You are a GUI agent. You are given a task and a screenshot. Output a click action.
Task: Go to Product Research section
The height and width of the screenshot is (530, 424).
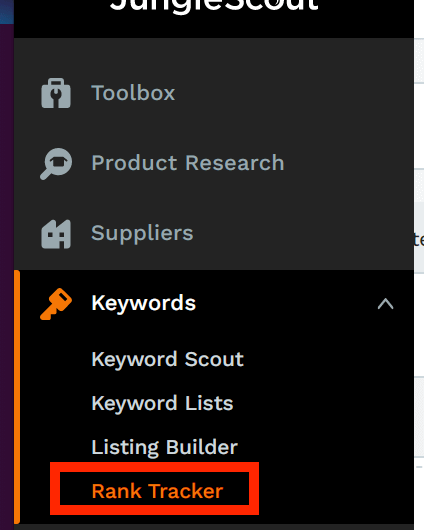(188, 163)
